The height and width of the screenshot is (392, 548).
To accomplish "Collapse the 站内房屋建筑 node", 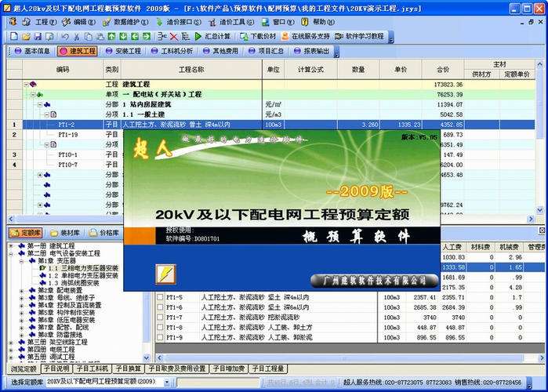I will pos(40,104).
